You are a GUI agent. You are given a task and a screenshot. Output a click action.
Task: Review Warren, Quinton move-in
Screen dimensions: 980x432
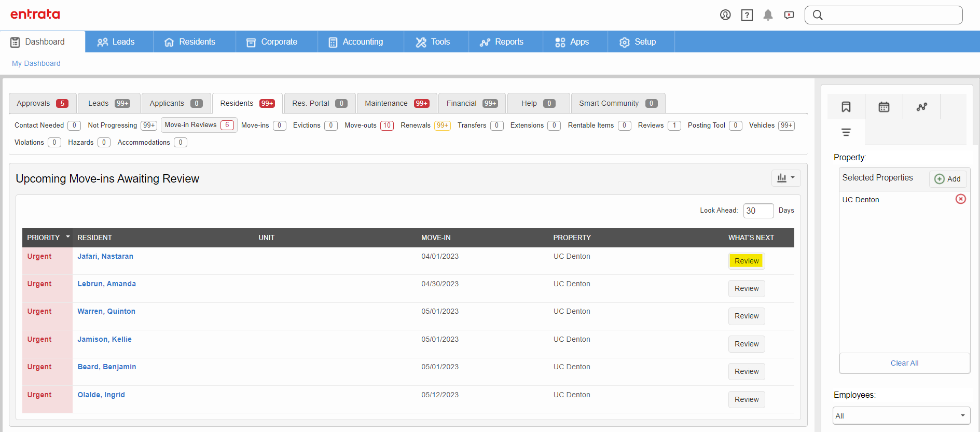point(747,316)
